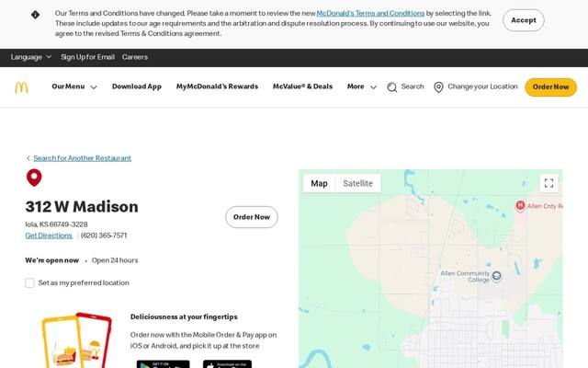Click the McDonald's golden arches logo

click(21, 87)
